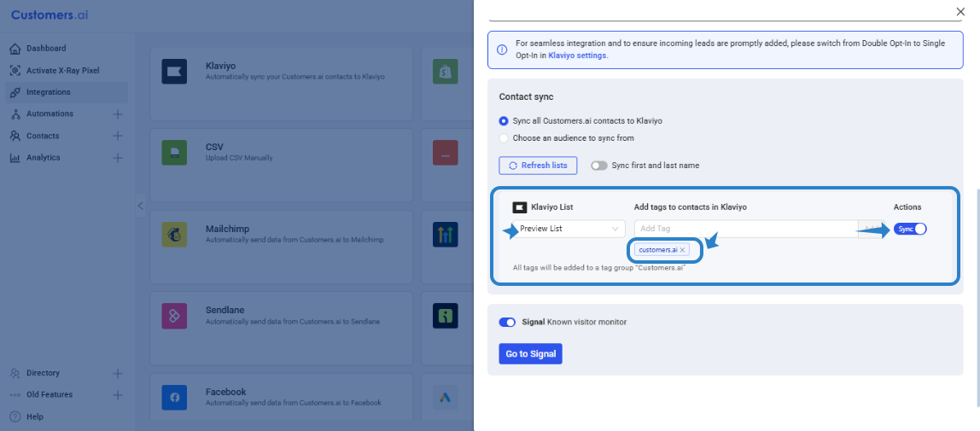
Task: Click the Klaviyo List logo icon
Action: (x=519, y=207)
